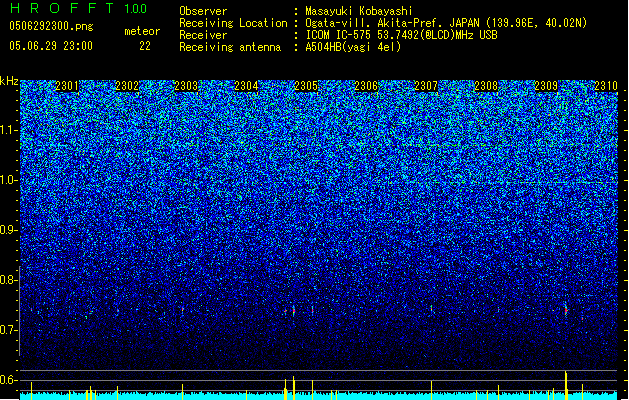
Task: Select the file name 0506292300.png
Action: coord(51,27)
